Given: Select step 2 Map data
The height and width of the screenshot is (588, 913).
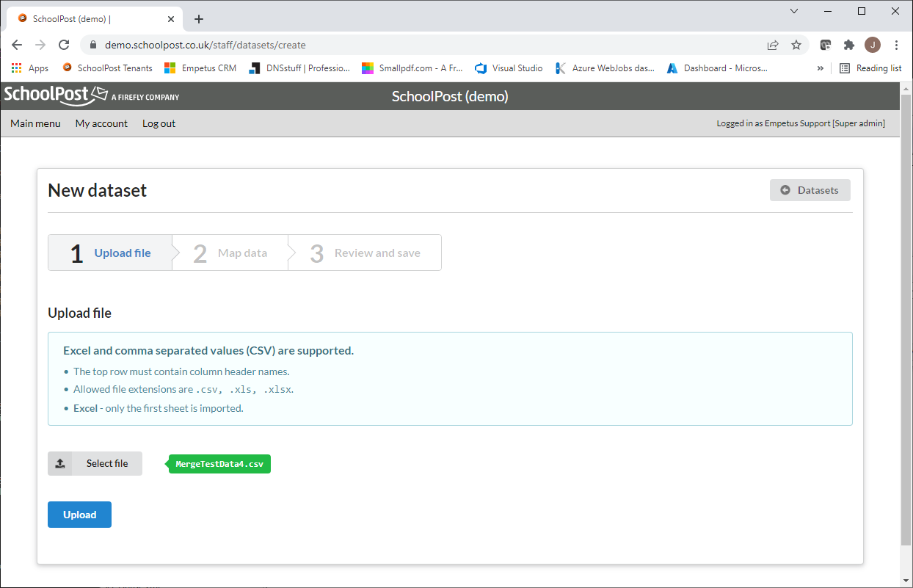Looking at the screenshot, I should pyautogui.click(x=230, y=253).
